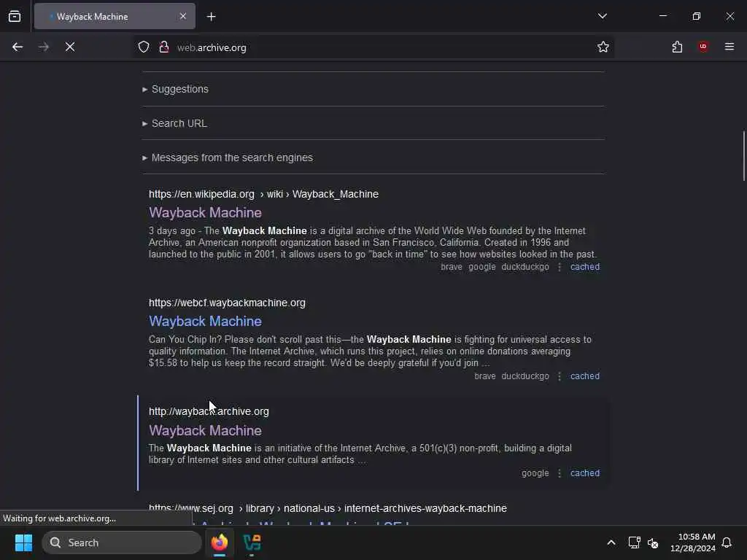
Task: Go back one page
Action: click(18, 47)
